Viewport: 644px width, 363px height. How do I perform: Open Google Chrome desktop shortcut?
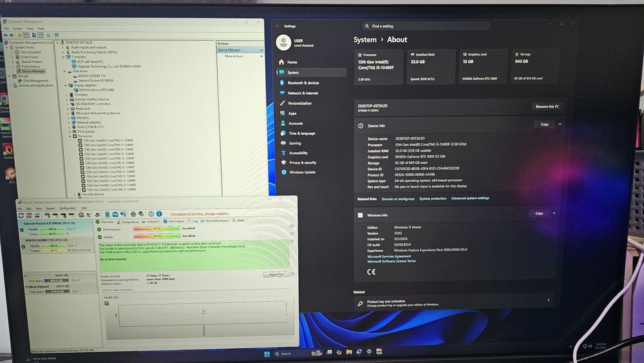coord(4,101)
